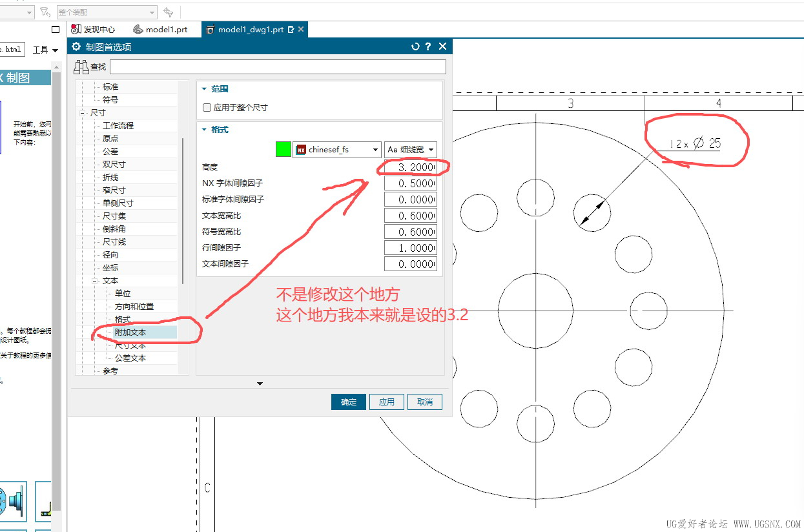Click the 标准字体间隙因子 value field
Screen dimensions: 804x532
tap(411, 200)
